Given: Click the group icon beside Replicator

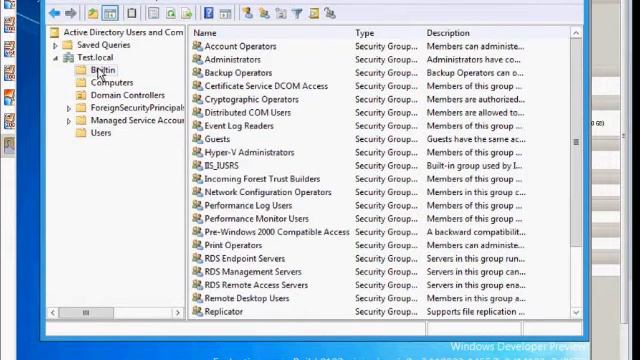Looking at the screenshot, I should coord(198,311).
